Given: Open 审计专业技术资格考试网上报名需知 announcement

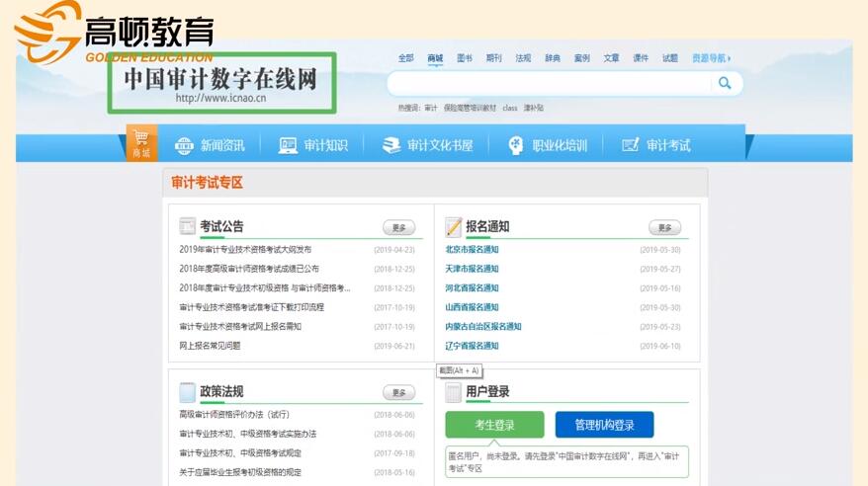Looking at the screenshot, I should point(239,327).
